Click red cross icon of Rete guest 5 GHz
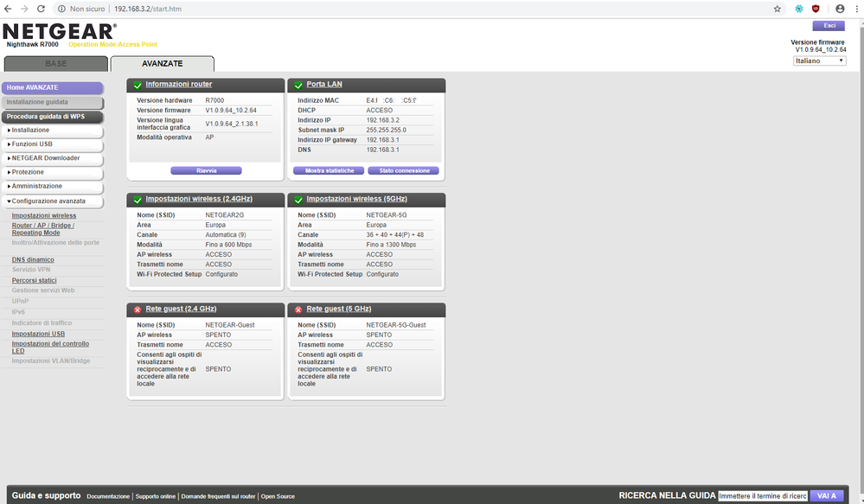864x504 pixels. pos(298,309)
